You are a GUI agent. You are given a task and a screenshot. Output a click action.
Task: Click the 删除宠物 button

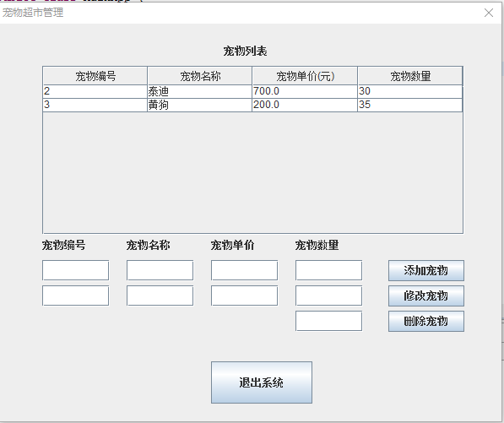[x=425, y=321]
